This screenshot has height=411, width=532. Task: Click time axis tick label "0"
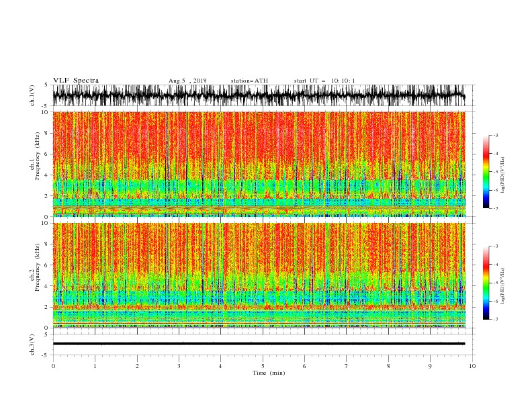coord(53,366)
